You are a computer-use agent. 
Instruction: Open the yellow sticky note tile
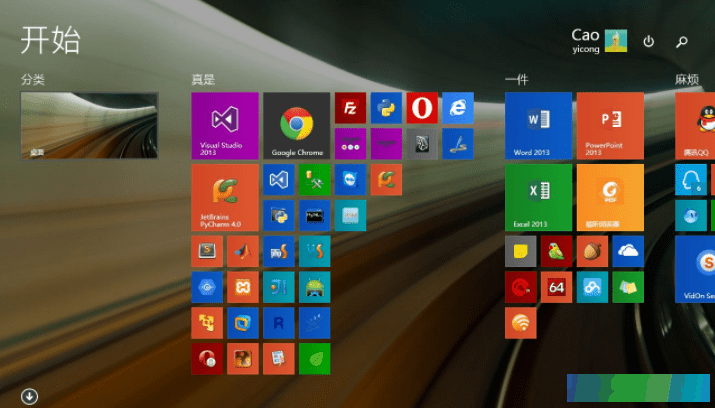(521, 251)
